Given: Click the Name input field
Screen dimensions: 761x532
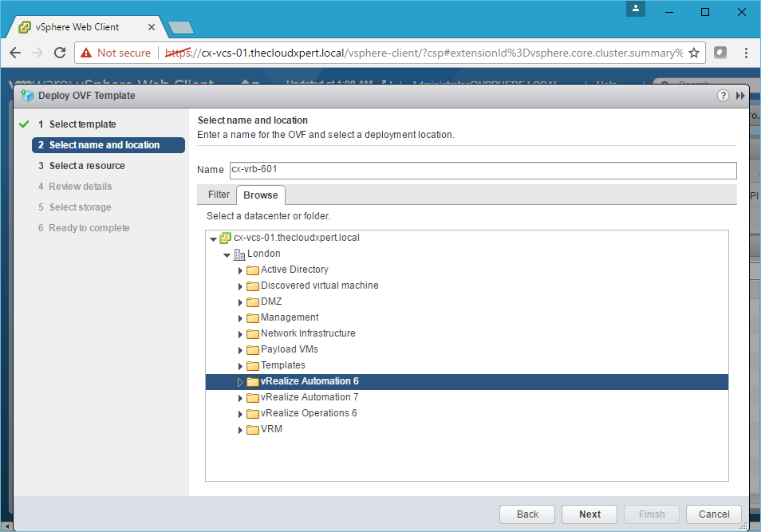Looking at the screenshot, I should click(x=482, y=170).
